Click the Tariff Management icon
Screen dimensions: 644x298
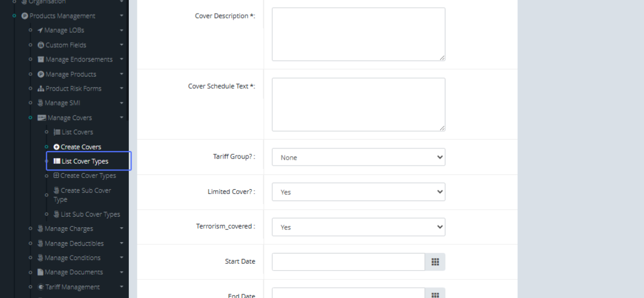(41, 287)
